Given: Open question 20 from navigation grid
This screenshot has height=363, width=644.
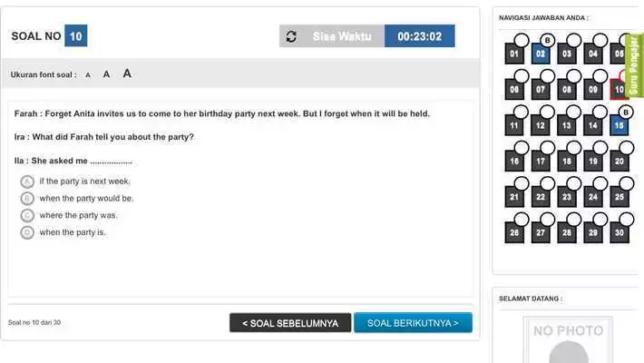Looking at the screenshot, I should point(620,162).
